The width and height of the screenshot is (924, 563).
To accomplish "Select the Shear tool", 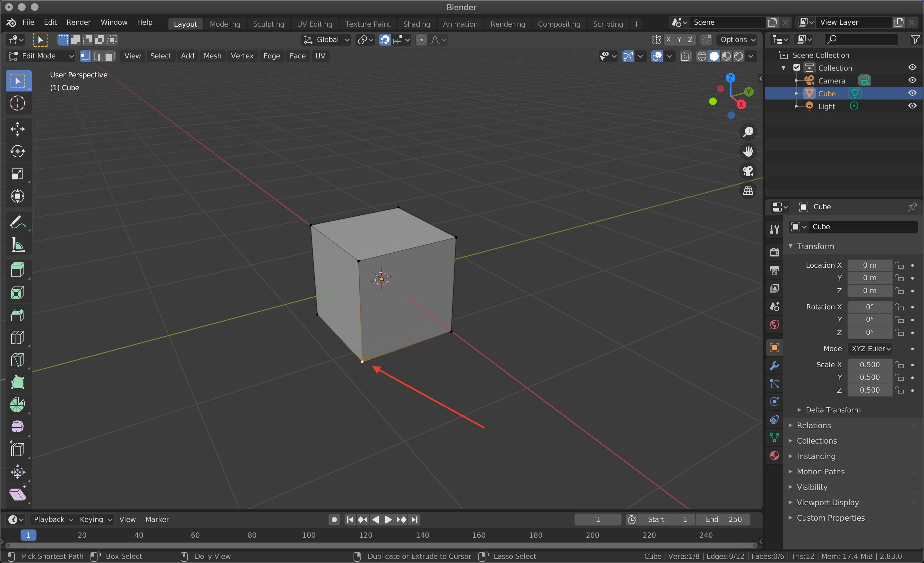I will 18,494.
